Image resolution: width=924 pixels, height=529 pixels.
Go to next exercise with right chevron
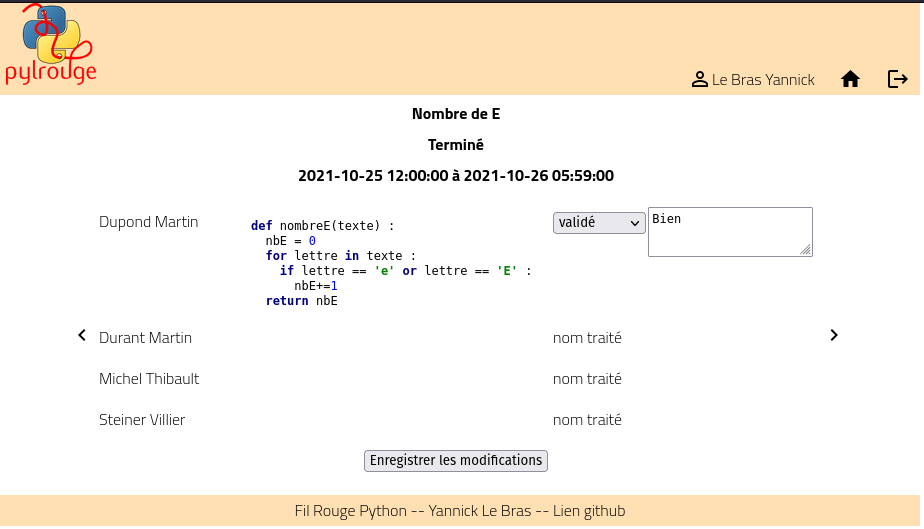834,335
